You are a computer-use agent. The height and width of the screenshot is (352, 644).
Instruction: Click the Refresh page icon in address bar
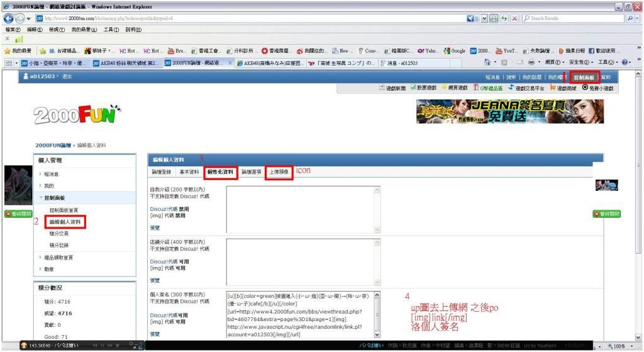503,18
